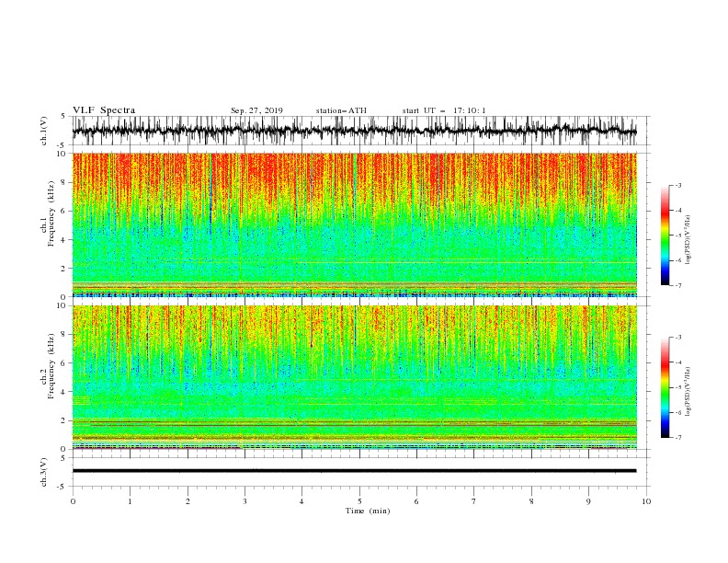728x563 pixels.
Task: Click the "10" kHz tick of ch.2 spectrogram
Action: click(x=62, y=305)
